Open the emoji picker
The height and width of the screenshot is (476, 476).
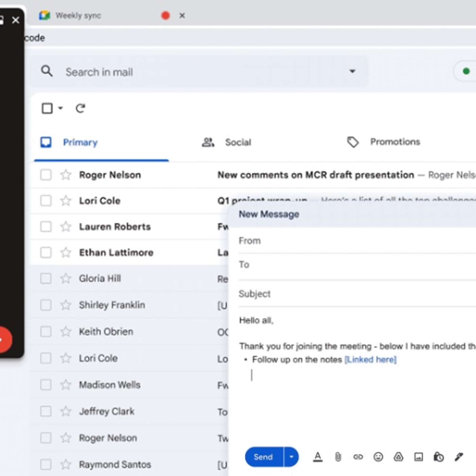pos(378,457)
